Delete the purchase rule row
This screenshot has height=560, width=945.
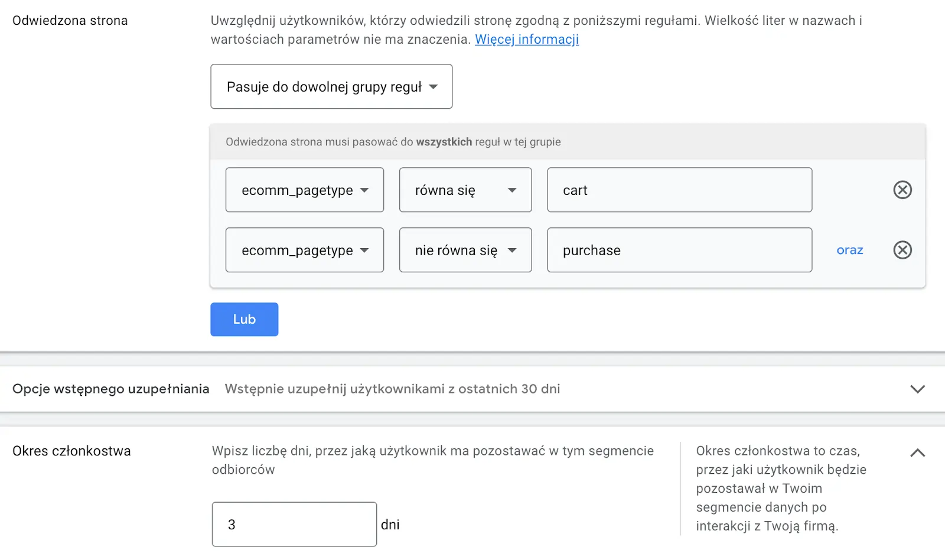pos(902,250)
